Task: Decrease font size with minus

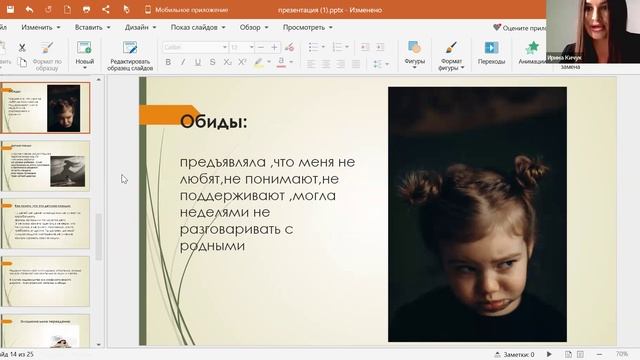Action: [261, 47]
